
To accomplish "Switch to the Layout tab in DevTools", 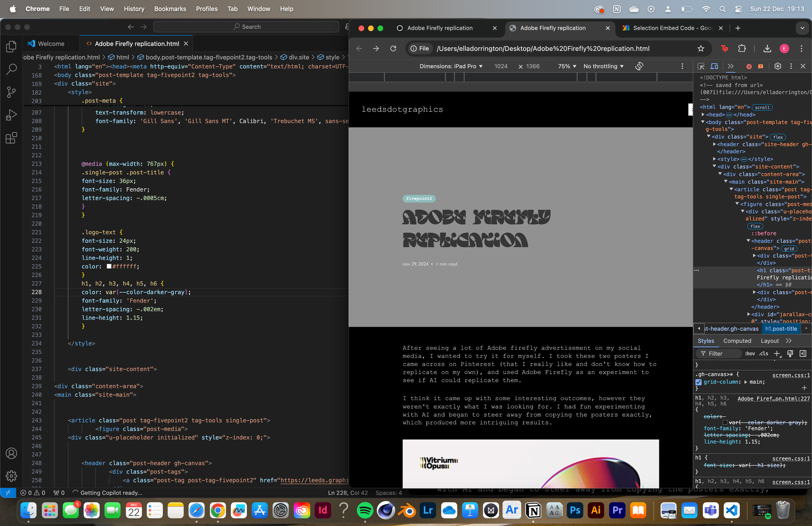I will point(770,341).
